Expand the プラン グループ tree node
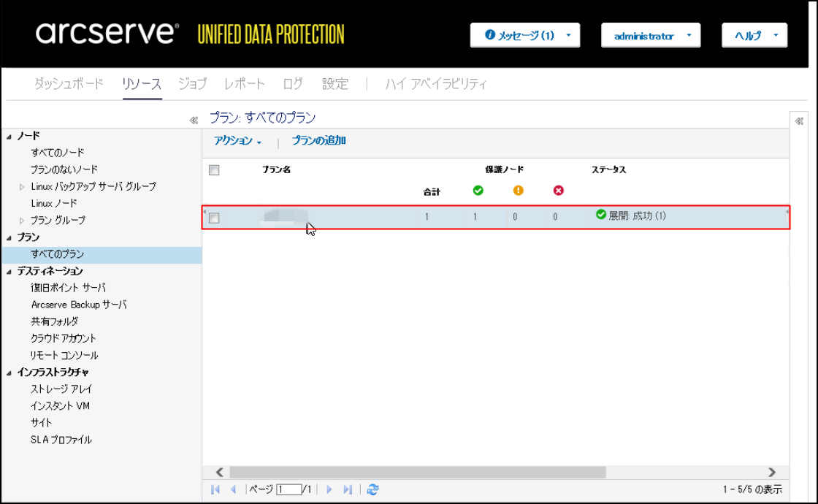Image resolution: width=818 pixels, height=504 pixels. tap(21, 221)
